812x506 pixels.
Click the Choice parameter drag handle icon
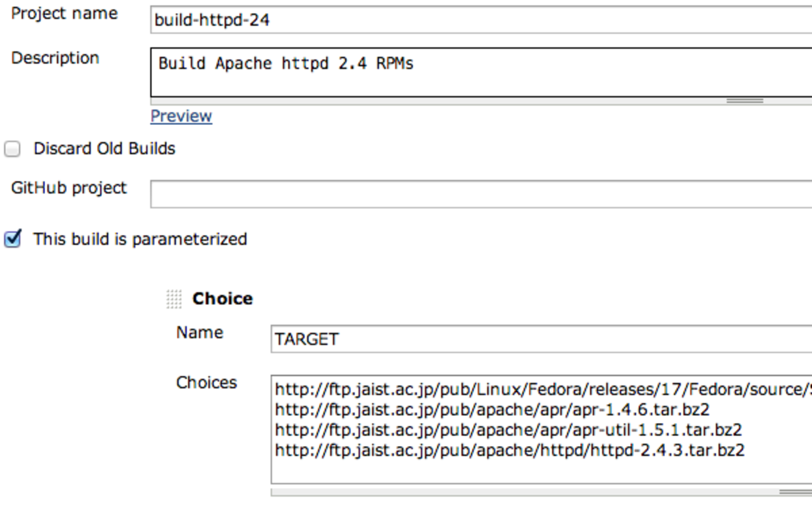[x=174, y=299]
